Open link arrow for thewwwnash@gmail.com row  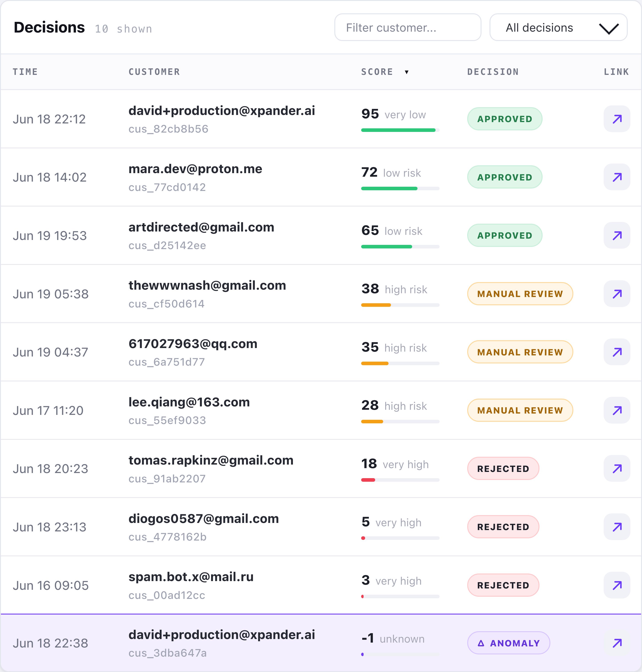(x=617, y=293)
